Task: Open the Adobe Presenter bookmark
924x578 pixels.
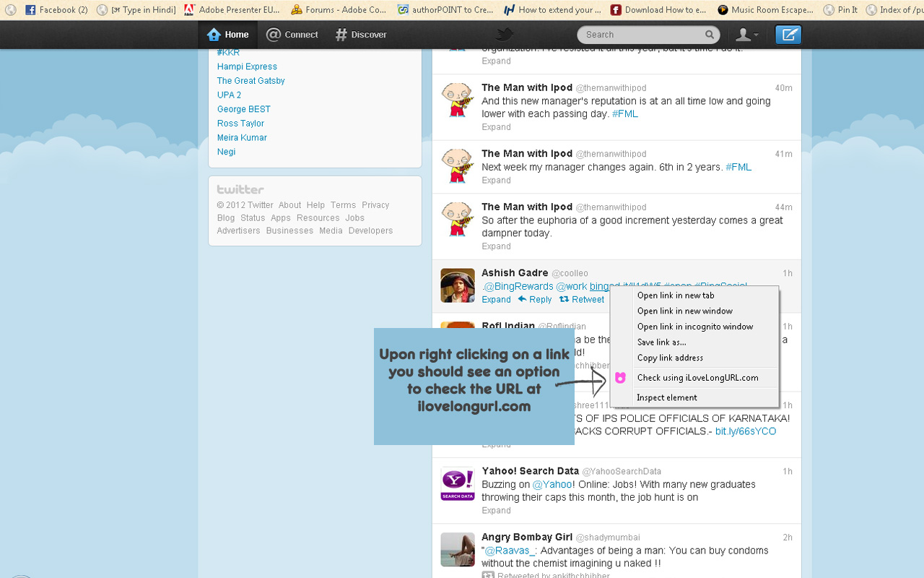Action: coord(232,10)
